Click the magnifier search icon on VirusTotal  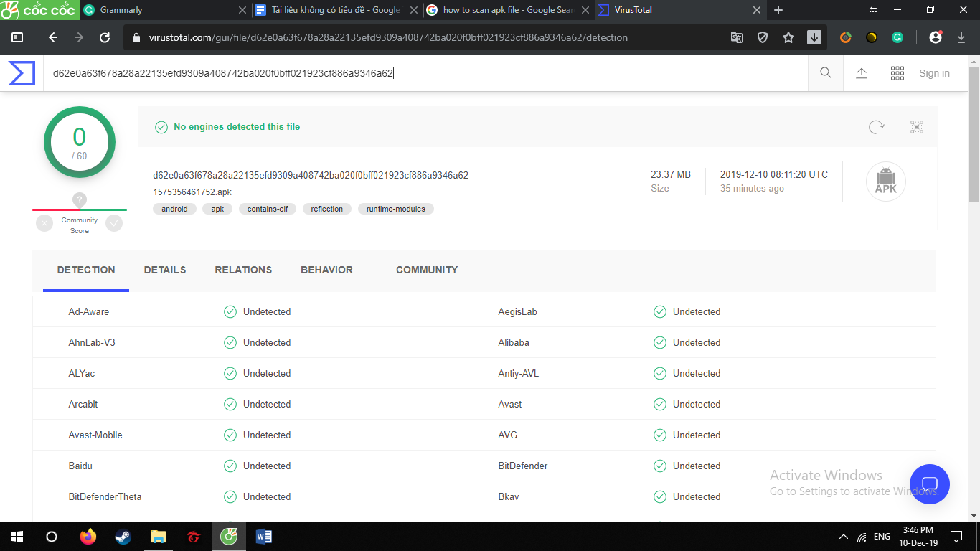point(826,73)
